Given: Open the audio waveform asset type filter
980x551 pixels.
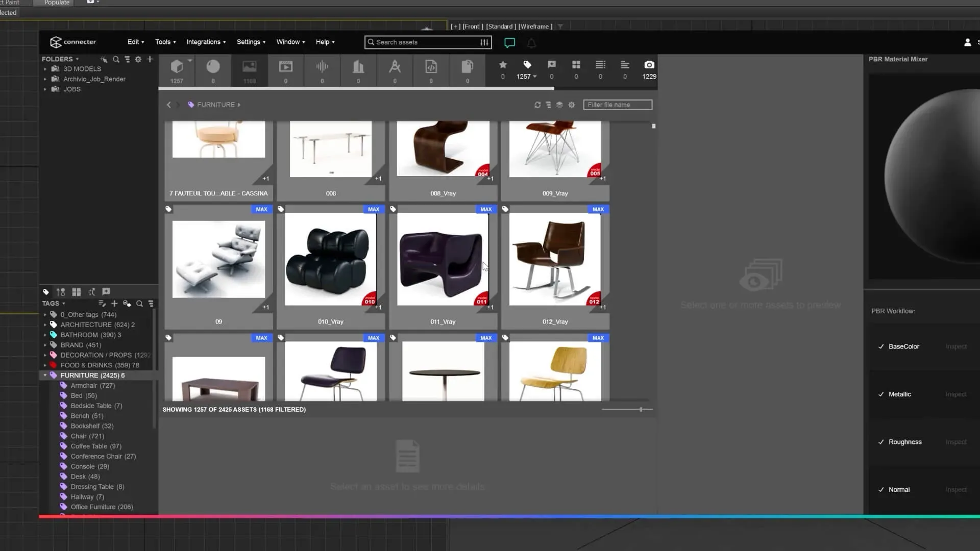Looking at the screenshot, I should [x=322, y=67].
